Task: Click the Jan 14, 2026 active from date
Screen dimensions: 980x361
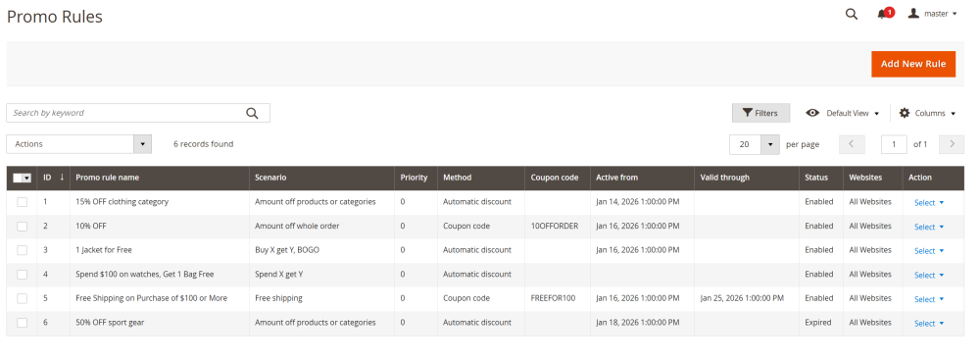Action: point(638,202)
